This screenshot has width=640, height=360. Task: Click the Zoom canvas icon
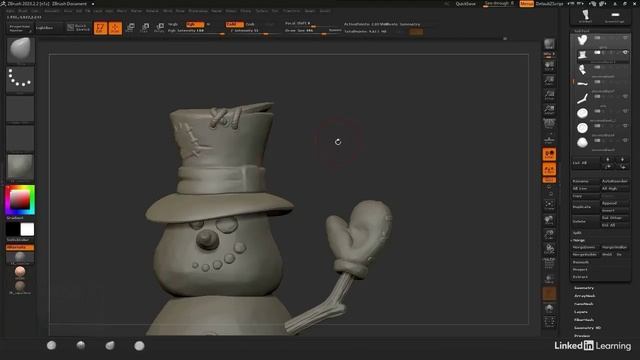(549, 80)
